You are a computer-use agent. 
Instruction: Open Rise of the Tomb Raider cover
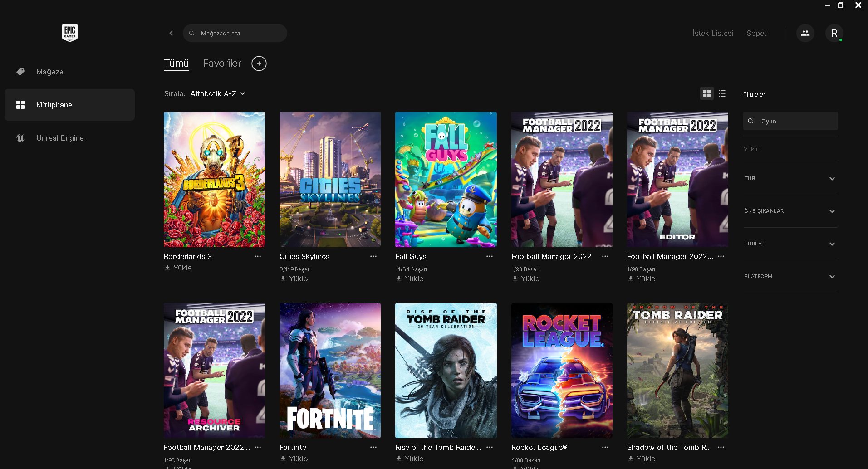(x=446, y=371)
